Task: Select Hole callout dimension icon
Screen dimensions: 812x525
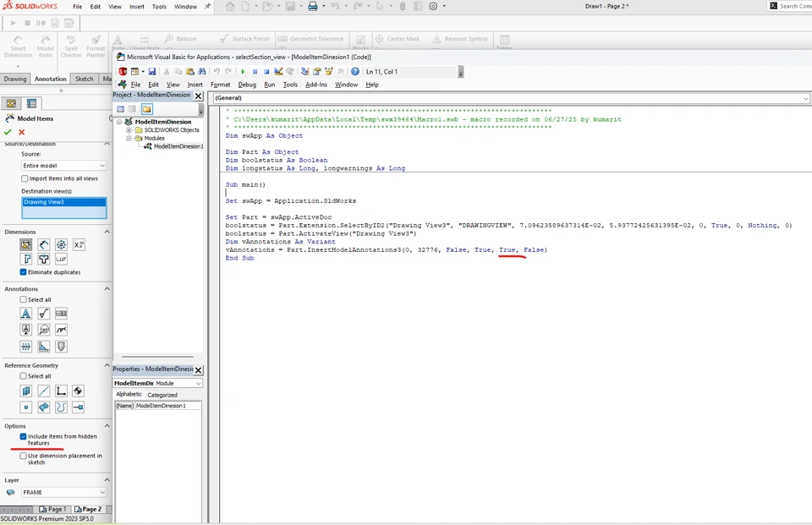Action: [61, 259]
